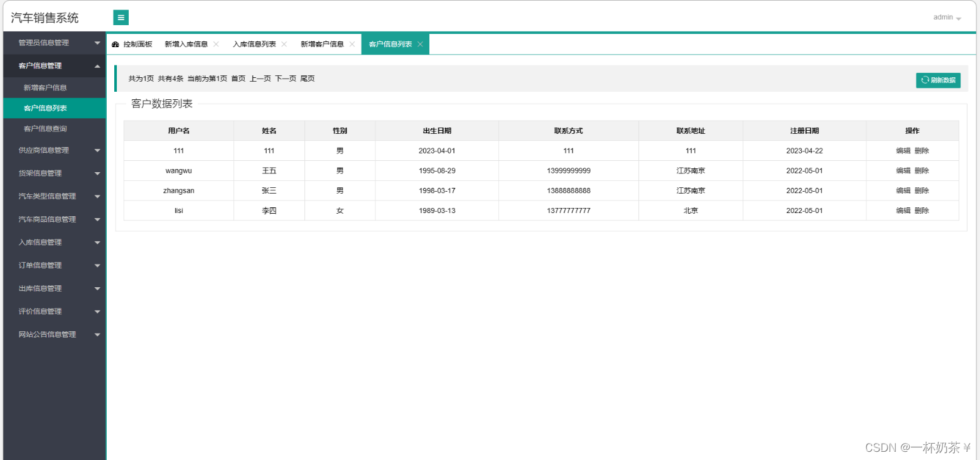The width and height of the screenshot is (980, 460).
Task: Close the 新增入库信息 tab
Action: tap(216, 44)
